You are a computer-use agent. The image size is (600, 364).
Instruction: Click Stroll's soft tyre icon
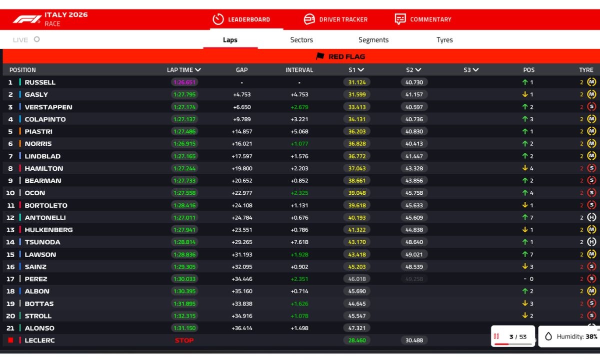click(x=591, y=316)
